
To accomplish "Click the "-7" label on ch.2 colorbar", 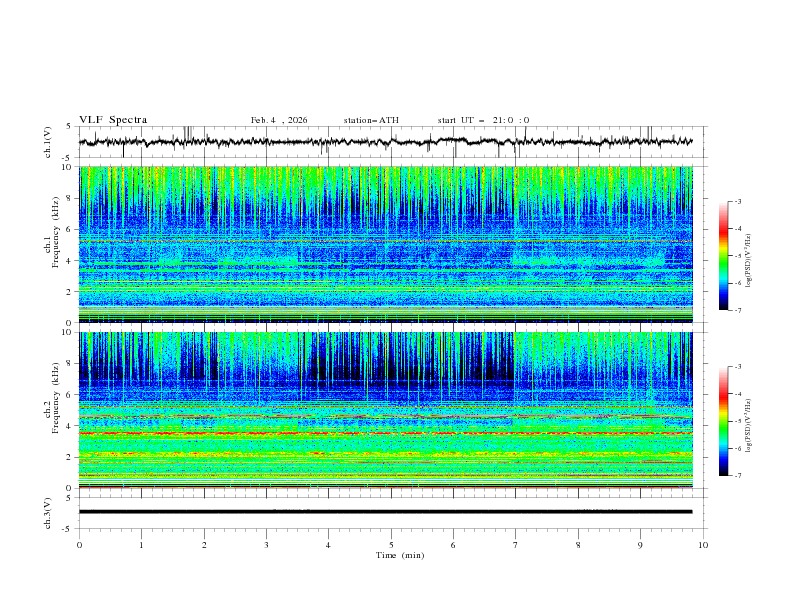I will 737,475.
